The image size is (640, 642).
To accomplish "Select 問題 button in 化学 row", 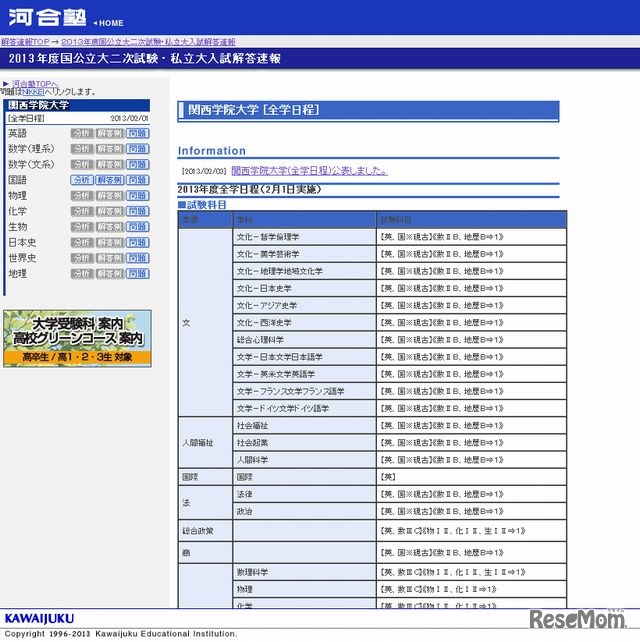I will tap(138, 211).
